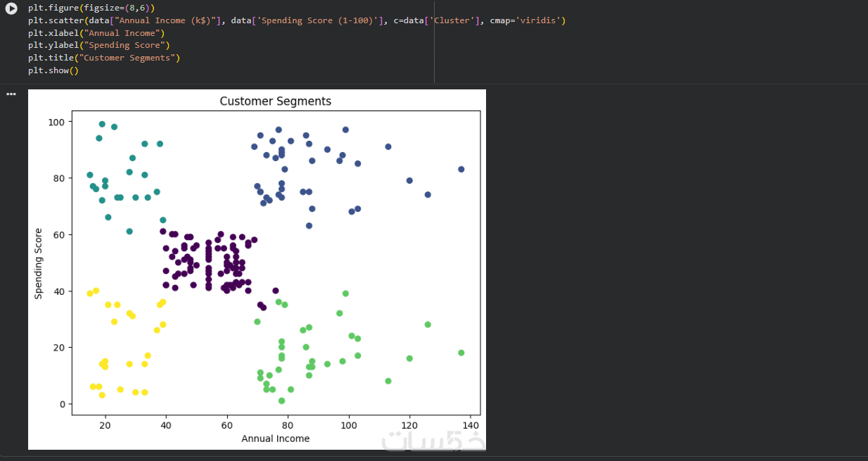Screen dimensions: 868x461
Task: Click the plt.xlabel code line
Action: (96, 33)
